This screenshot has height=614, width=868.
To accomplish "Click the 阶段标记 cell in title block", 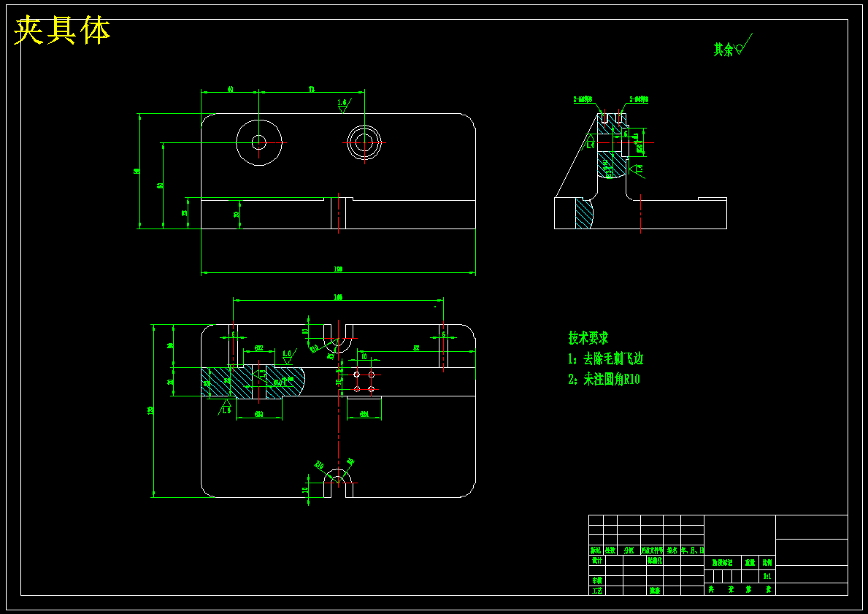I will coord(723,562).
